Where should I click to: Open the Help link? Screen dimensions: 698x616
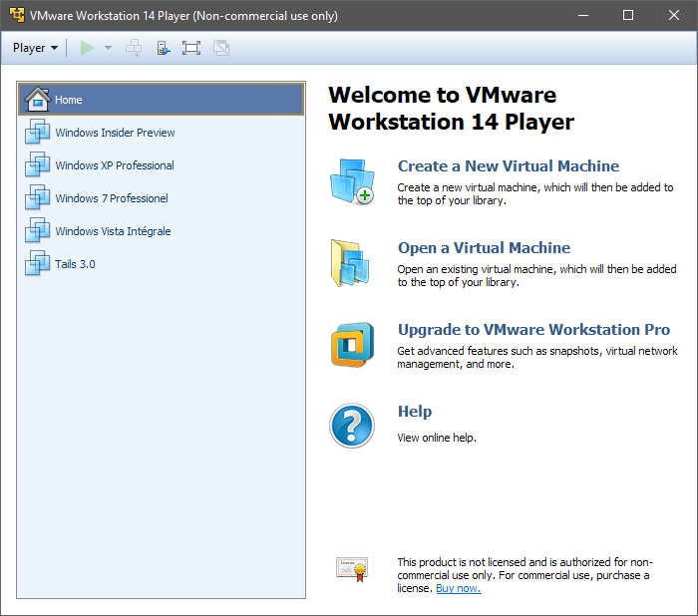[x=415, y=412]
